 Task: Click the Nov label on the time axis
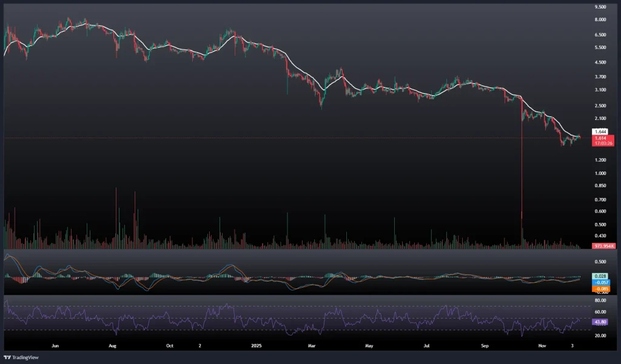542,346
